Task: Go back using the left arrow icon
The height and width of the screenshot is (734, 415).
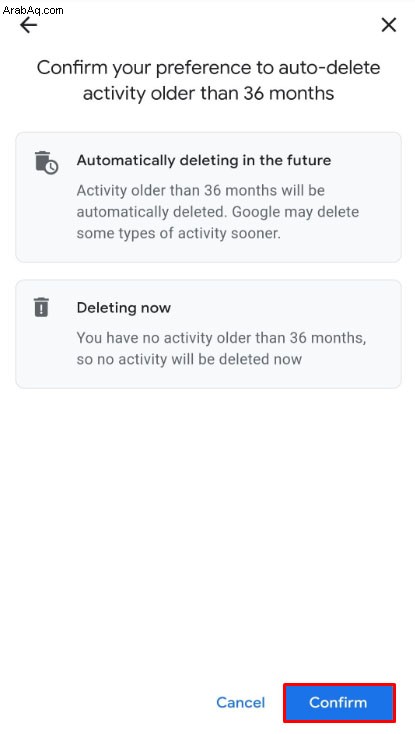Action: 28,25
